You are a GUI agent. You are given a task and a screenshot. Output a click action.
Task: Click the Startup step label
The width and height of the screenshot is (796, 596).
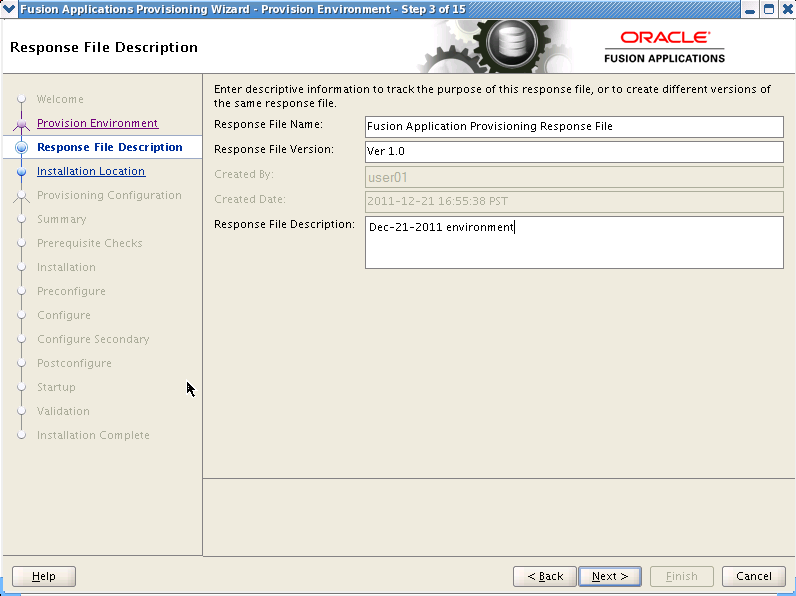56,387
